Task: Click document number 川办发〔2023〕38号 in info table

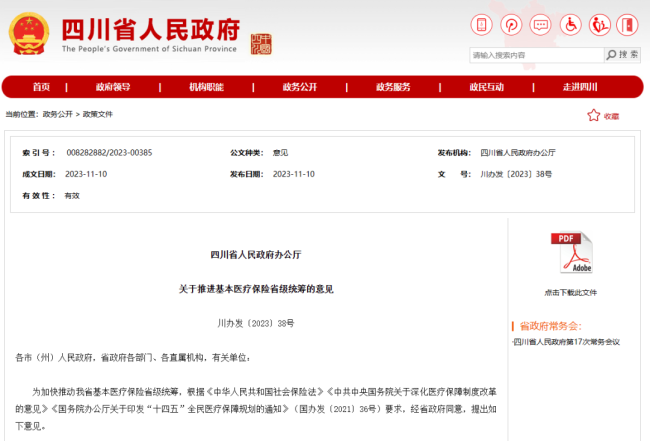Action: tap(516, 174)
